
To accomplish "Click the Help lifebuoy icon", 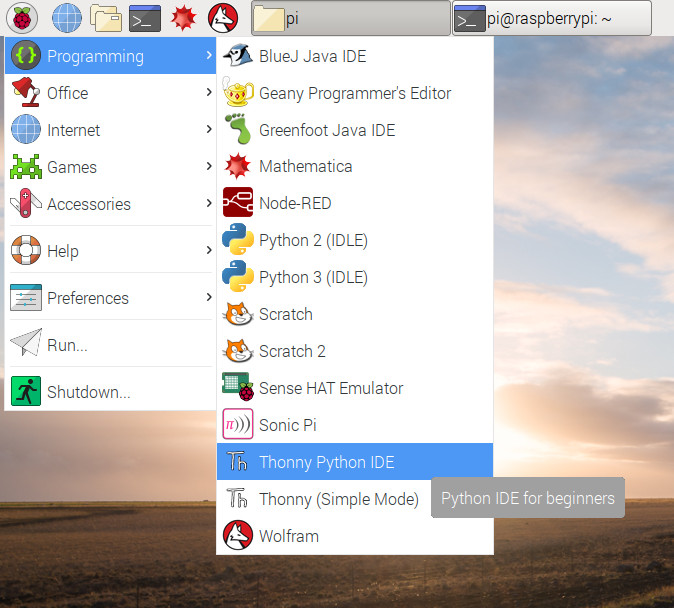I will [x=26, y=250].
